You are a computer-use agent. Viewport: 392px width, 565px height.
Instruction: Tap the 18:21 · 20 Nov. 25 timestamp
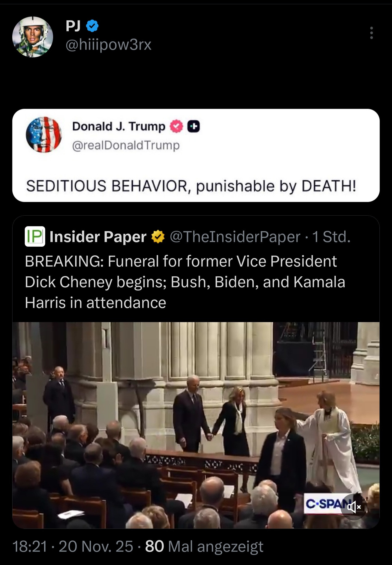(73, 546)
